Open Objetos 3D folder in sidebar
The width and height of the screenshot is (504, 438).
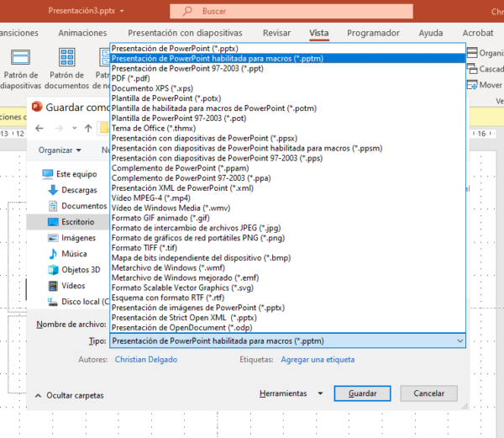pyautogui.click(x=74, y=270)
